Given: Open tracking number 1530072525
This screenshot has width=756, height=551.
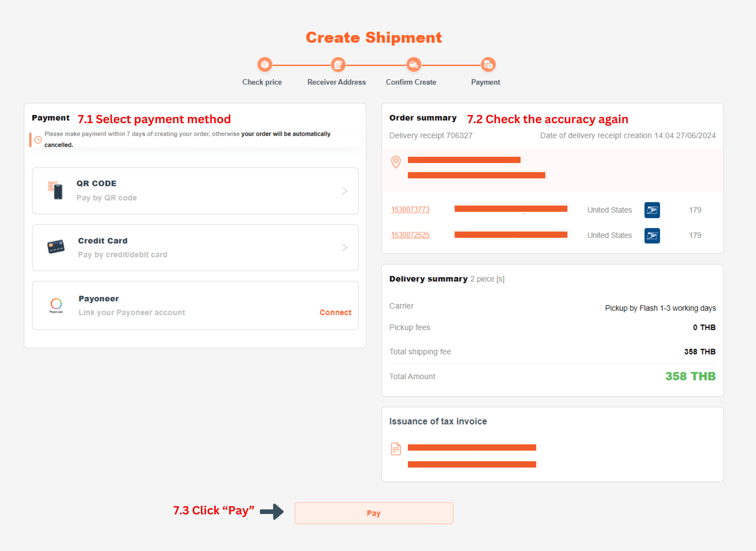Looking at the screenshot, I should pos(410,235).
